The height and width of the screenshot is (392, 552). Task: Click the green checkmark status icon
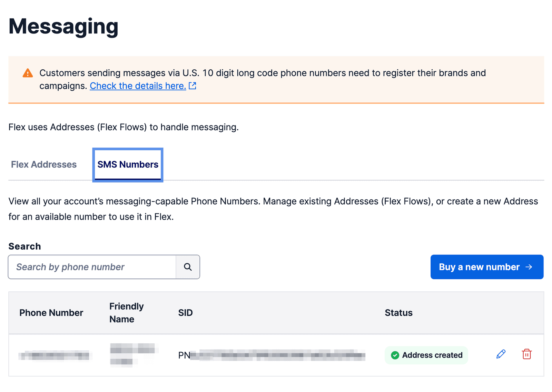click(395, 355)
